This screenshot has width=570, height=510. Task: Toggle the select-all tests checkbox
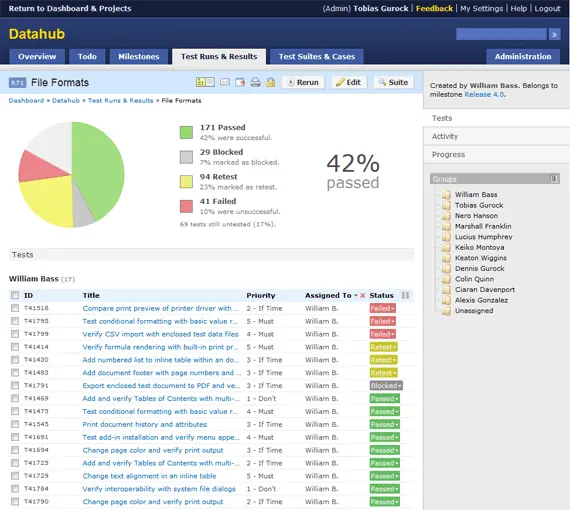point(15,295)
